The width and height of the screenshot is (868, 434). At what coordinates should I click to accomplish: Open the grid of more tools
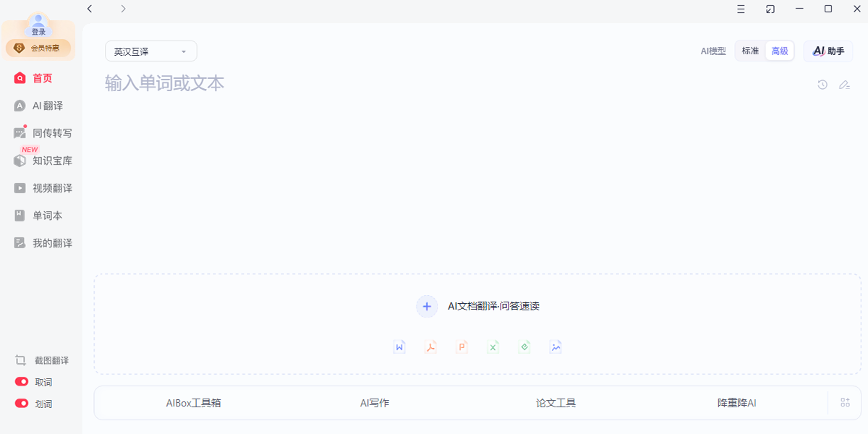point(845,403)
